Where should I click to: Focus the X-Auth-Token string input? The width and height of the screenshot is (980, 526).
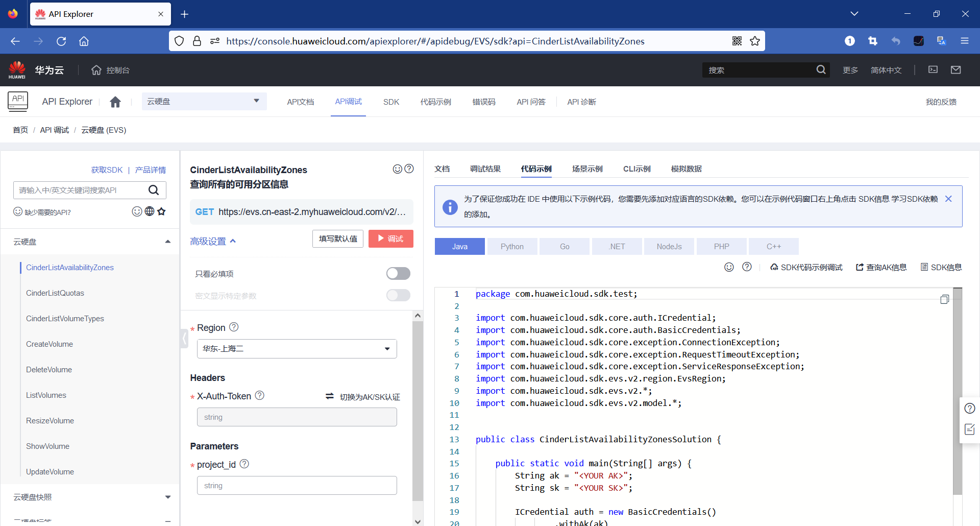[x=297, y=417]
